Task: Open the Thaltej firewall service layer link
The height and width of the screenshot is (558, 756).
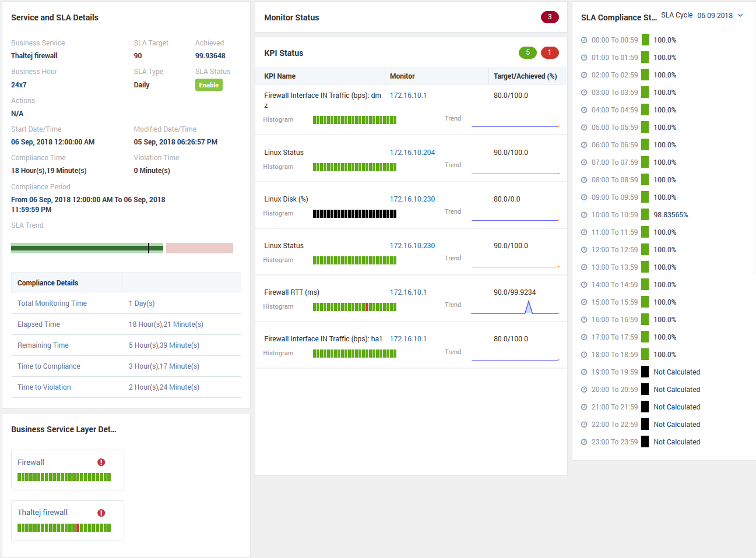Action: (43, 512)
